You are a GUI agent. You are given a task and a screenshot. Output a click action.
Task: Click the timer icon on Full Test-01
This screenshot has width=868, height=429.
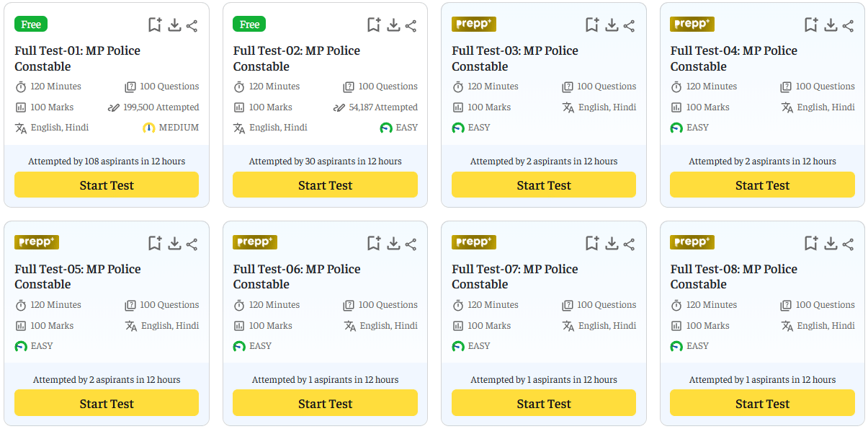pyautogui.click(x=22, y=87)
